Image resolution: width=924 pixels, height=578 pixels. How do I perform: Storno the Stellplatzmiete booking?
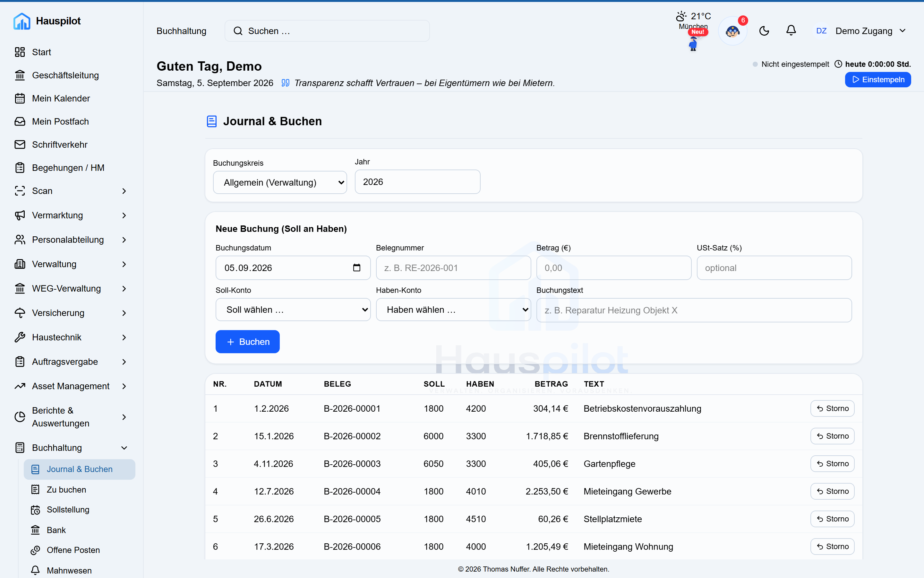coord(832,519)
